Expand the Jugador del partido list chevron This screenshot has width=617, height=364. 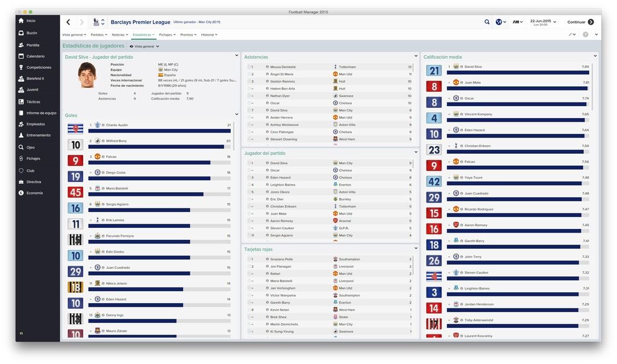coord(416,152)
